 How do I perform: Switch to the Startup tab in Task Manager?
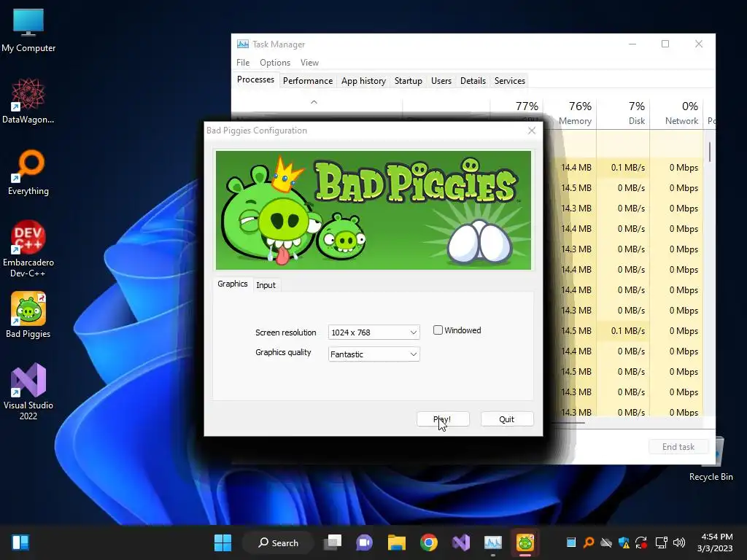click(x=409, y=81)
